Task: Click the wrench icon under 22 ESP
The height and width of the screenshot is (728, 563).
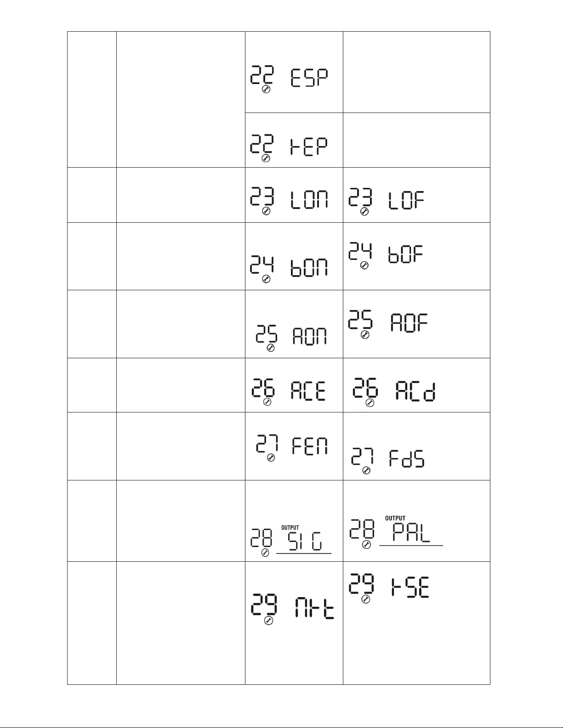Action: [x=266, y=90]
